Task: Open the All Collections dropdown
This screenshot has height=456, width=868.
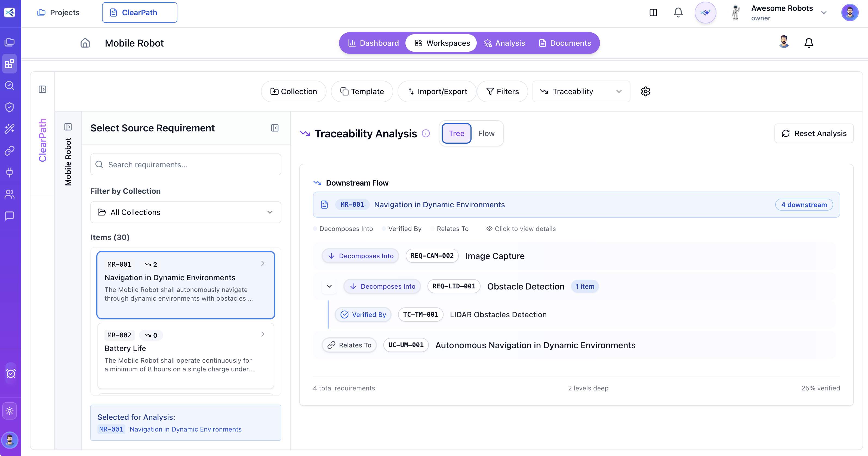Action: [185, 212]
